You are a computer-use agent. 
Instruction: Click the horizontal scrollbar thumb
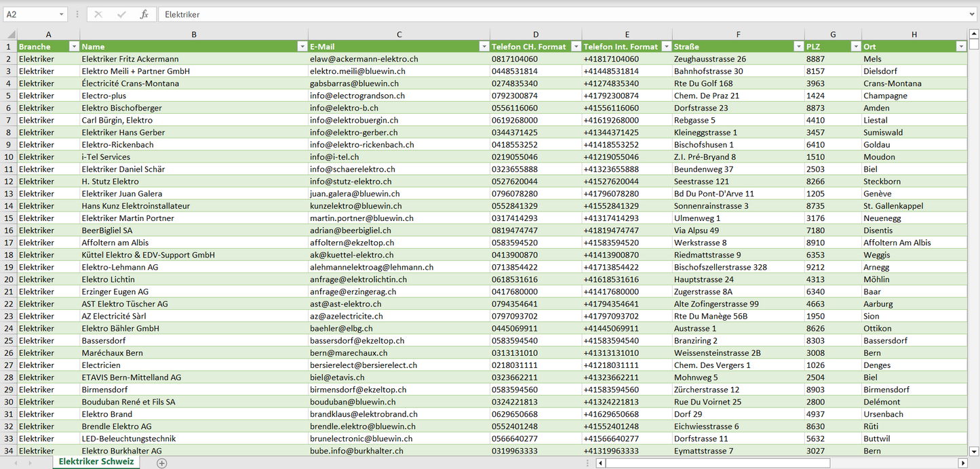(718, 463)
